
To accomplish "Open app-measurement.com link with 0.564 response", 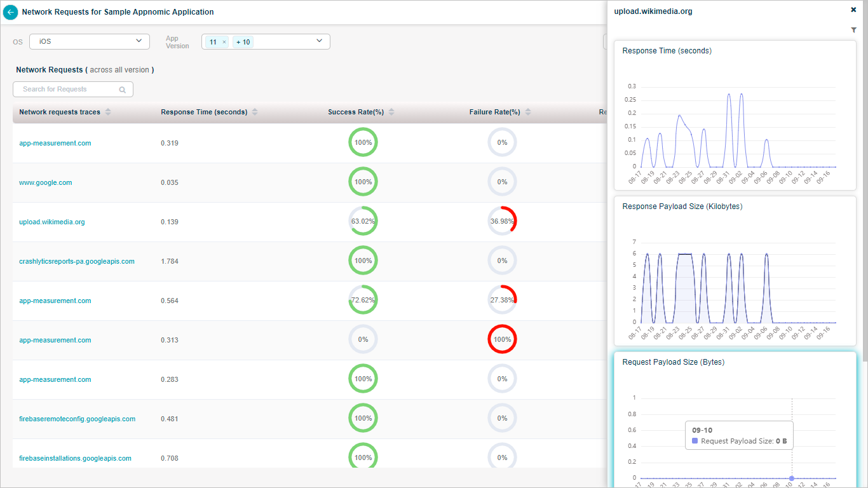I will 55,301.
